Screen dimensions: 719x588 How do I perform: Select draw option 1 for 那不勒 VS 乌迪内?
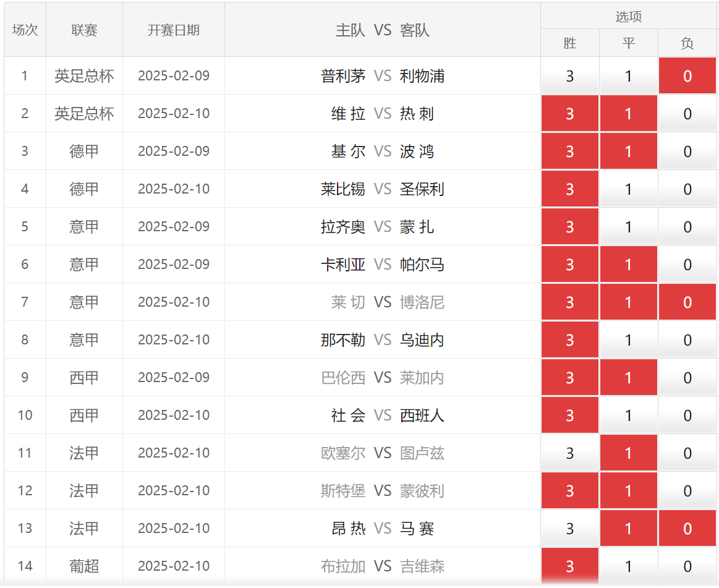coord(628,339)
